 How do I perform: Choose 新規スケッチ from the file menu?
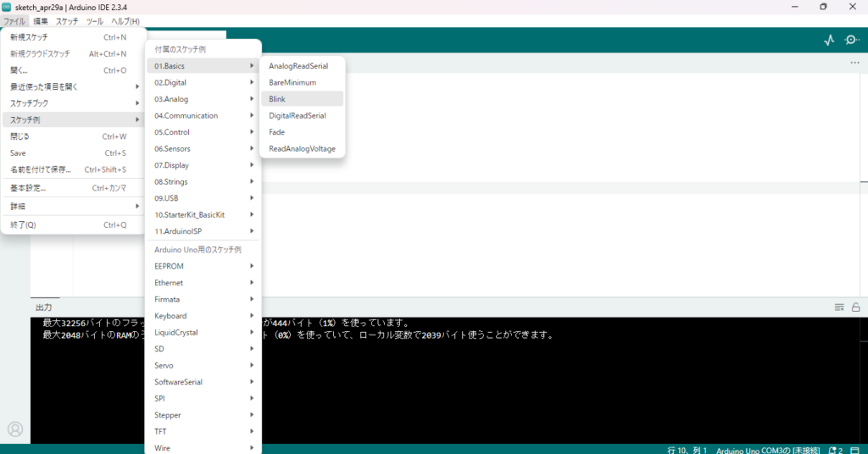73,37
